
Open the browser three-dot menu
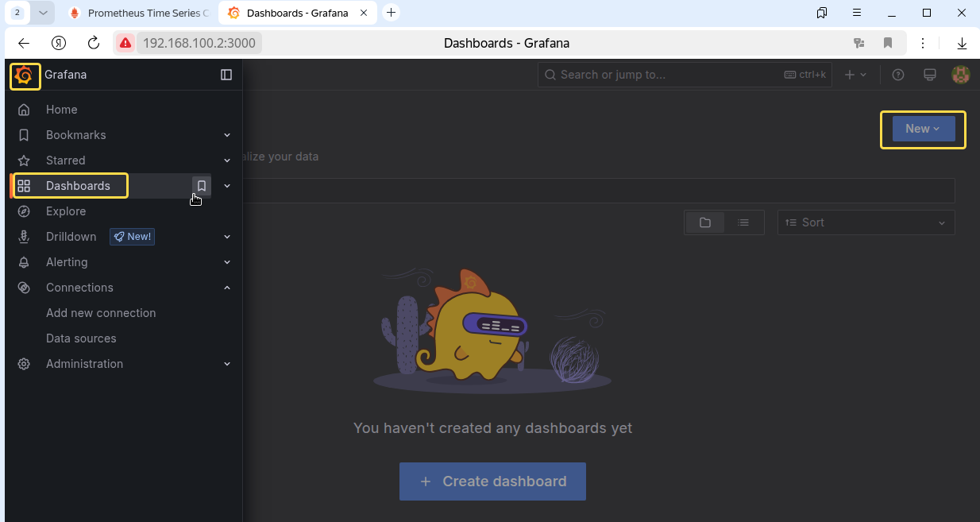click(x=923, y=43)
